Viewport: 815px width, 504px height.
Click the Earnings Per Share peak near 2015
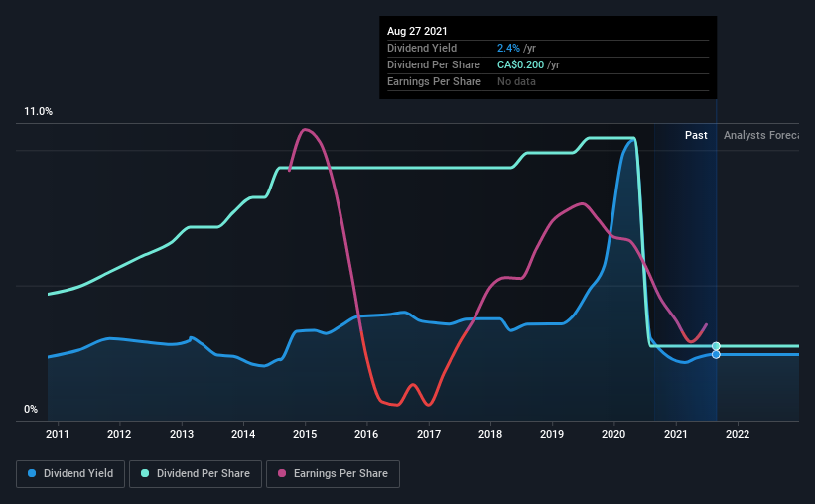[x=305, y=129]
